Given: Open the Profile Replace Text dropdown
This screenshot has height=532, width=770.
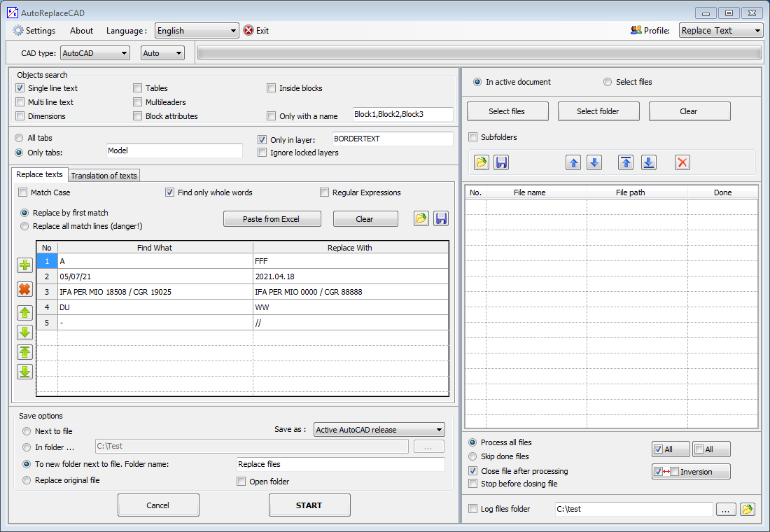Looking at the screenshot, I should (x=720, y=31).
